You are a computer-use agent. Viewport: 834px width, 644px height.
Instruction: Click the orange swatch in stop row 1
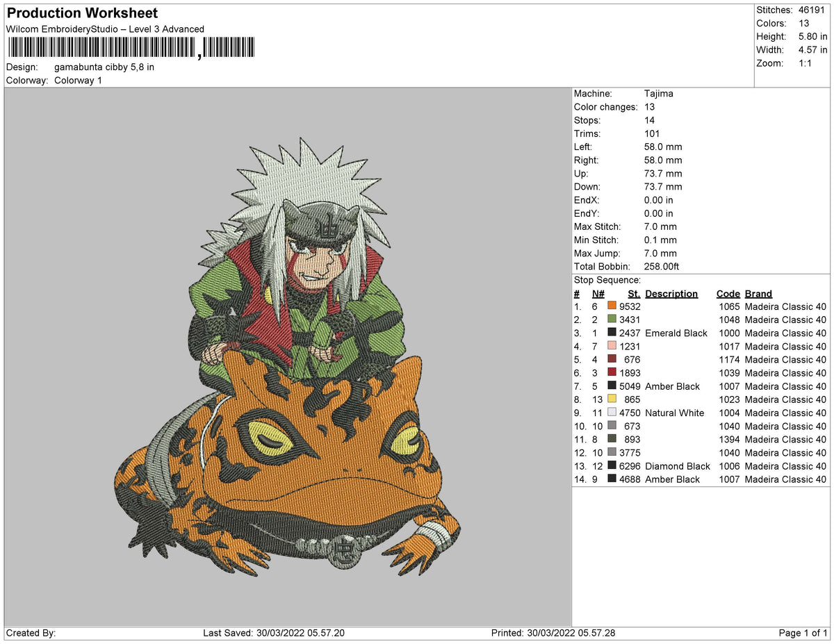click(612, 306)
